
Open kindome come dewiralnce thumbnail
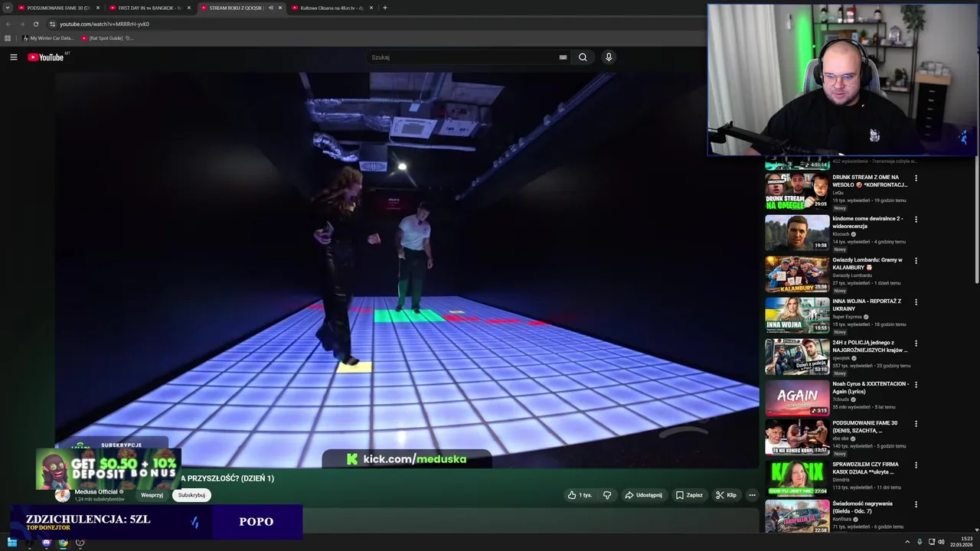tap(797, 233)
